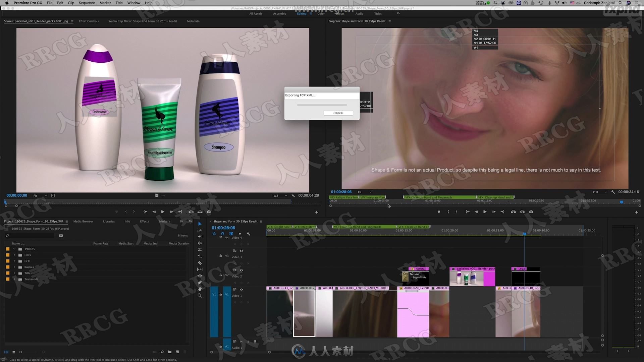644x362 pixels.
Task: Open the File menu
Action: coord(50,3)
